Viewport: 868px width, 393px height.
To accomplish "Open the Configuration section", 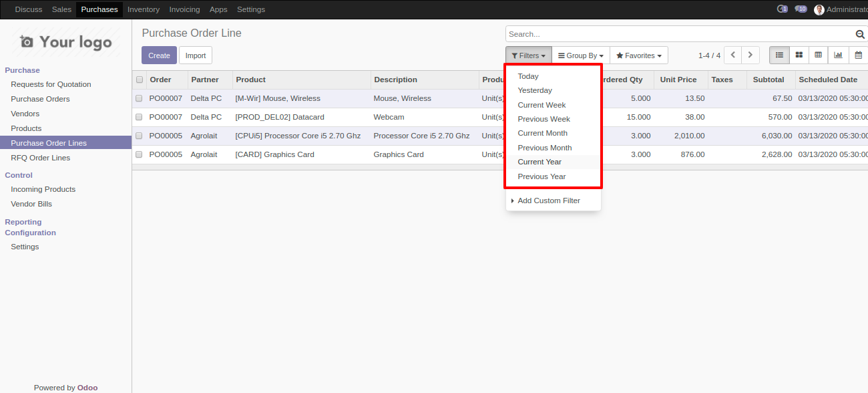I will click(x=31, y=233).
